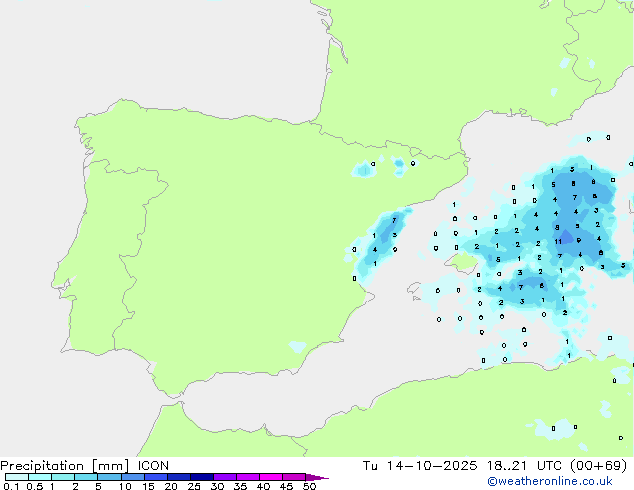Click the legend label '0.1'
The image size is (634, 490).
[11, 486]
